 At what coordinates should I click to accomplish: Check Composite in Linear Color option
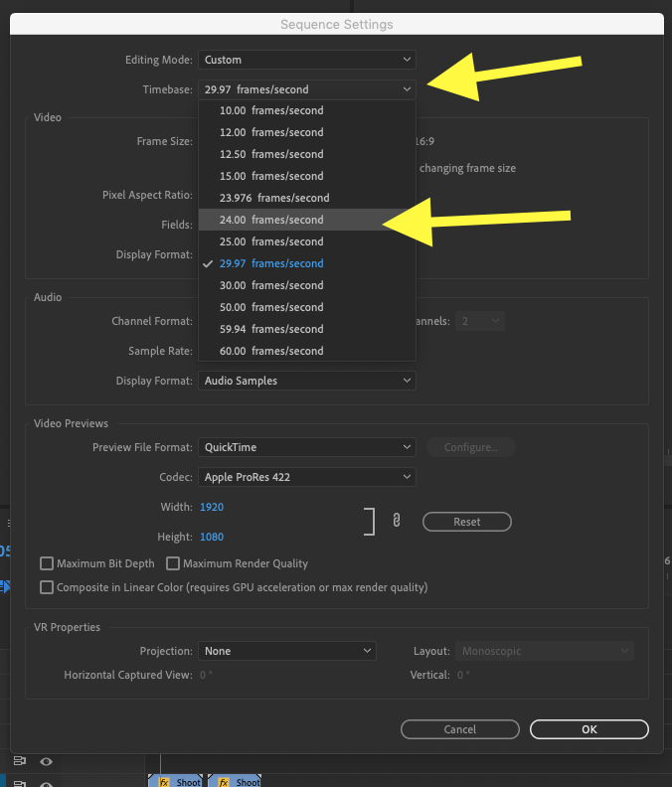[47, 587]
